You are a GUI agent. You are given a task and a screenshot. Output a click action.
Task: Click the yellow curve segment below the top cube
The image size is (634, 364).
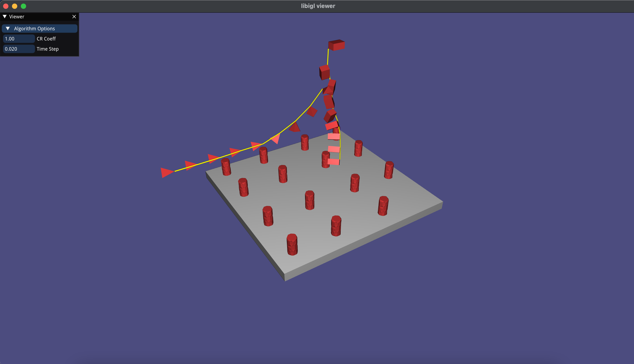point(328,57)
